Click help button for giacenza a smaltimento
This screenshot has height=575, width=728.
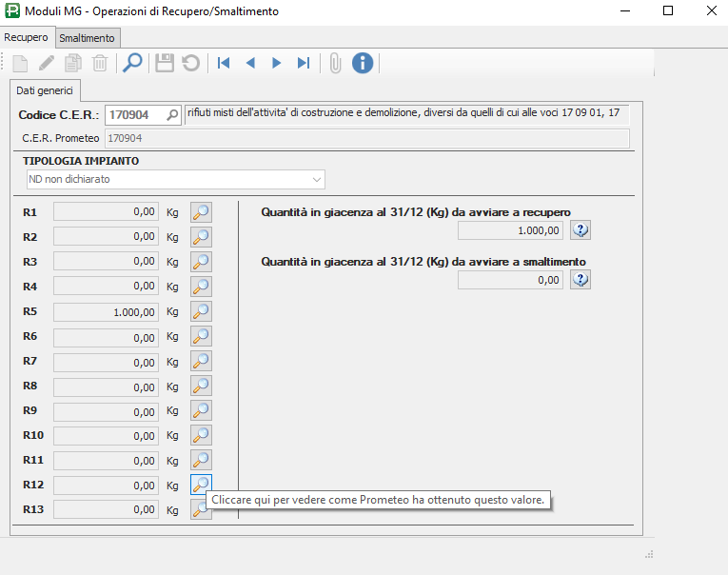[580, 279]
